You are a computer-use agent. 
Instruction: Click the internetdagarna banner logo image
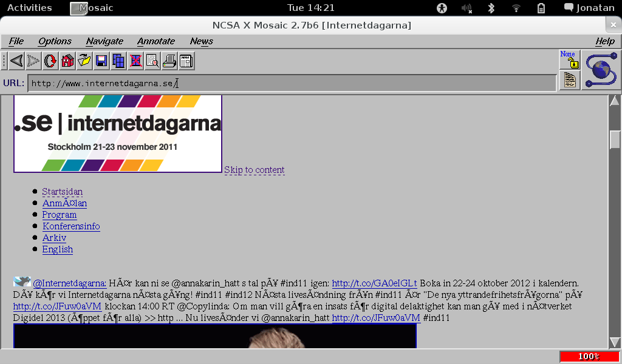(118, 134)
